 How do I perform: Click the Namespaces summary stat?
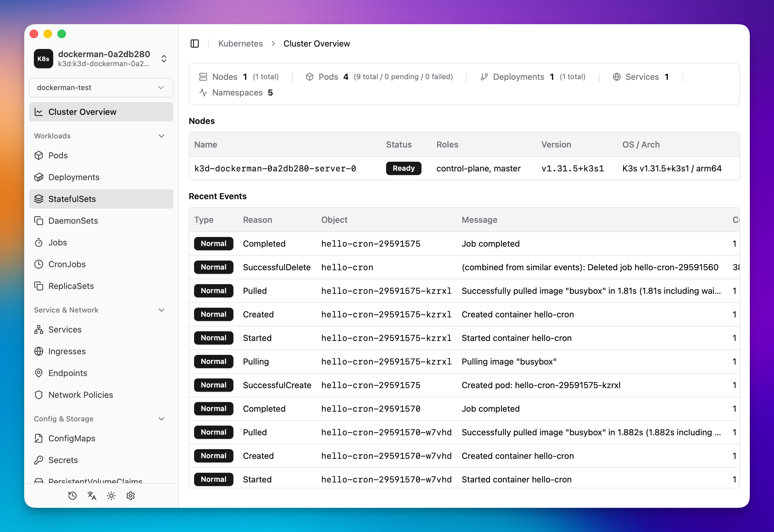[236, 93]
